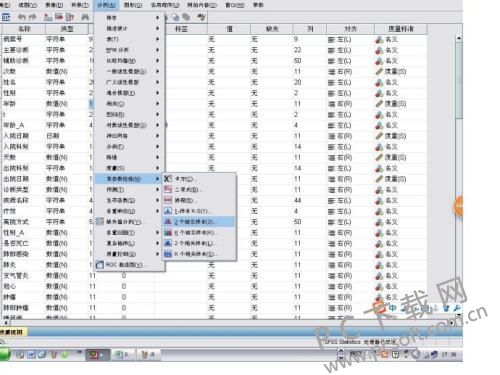500x375 pixels.
Task: Expand the 对数线性模型(O) submenu
Action: 129,125
